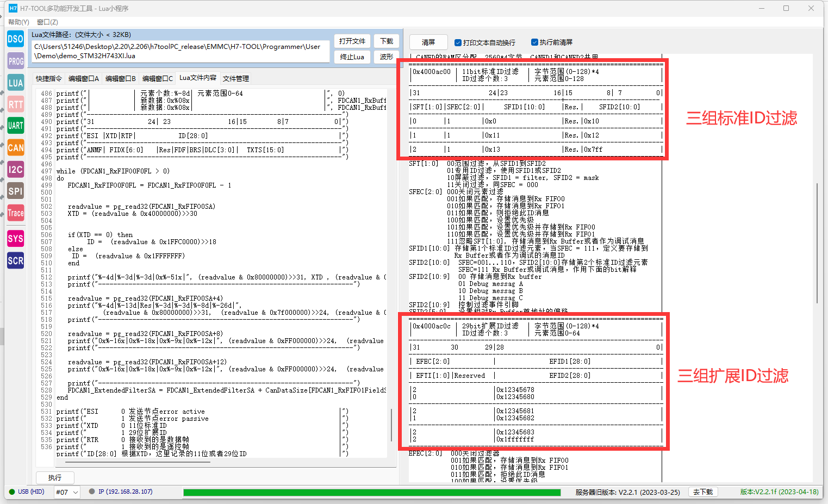Click the 下载 button next to 打开文件
This screenshot has width=828, height=504.
(x=387, y=41)
